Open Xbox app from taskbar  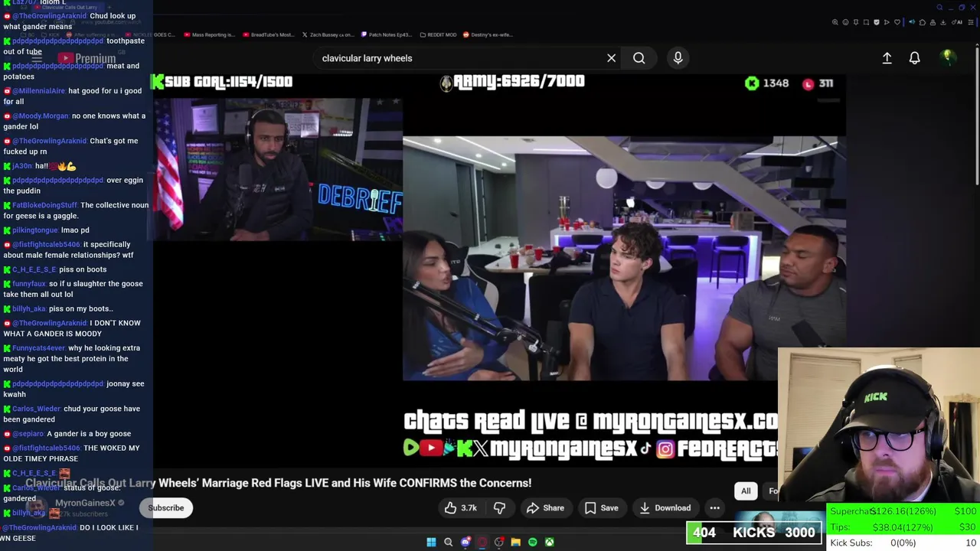pos(549,543)
